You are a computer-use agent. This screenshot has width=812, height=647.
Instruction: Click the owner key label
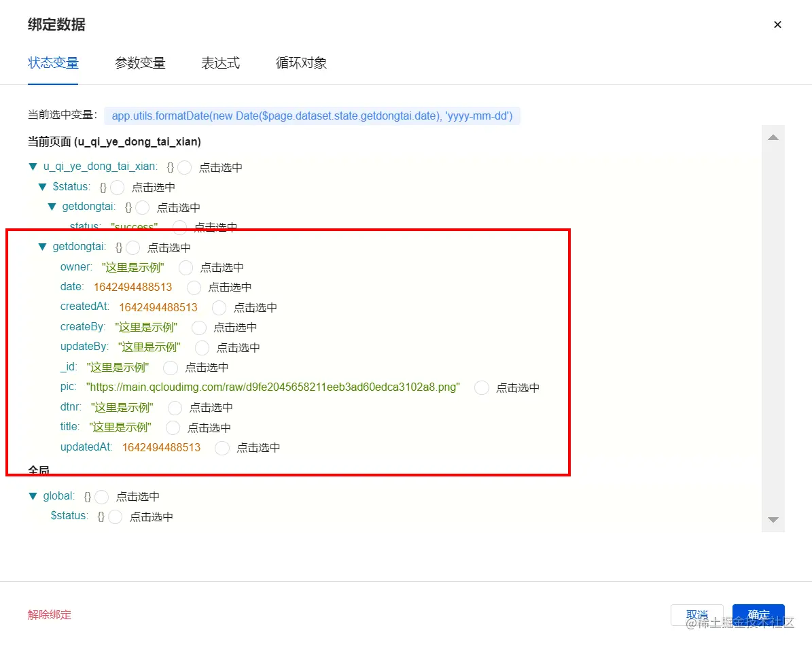tap(76, 267)
